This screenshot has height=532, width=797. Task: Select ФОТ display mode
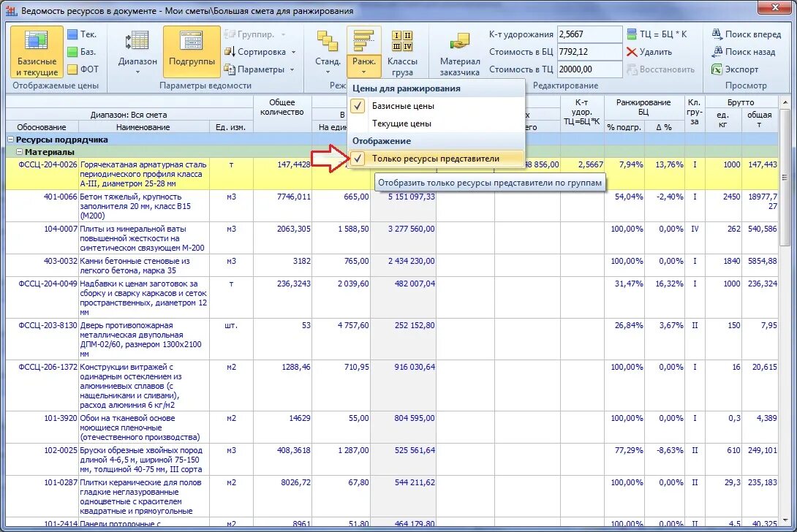83,69
